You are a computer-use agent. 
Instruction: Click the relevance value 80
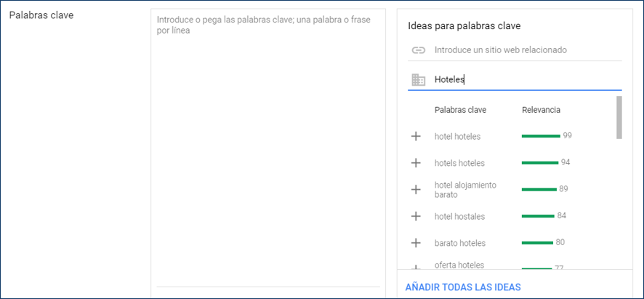coord(560,242)
